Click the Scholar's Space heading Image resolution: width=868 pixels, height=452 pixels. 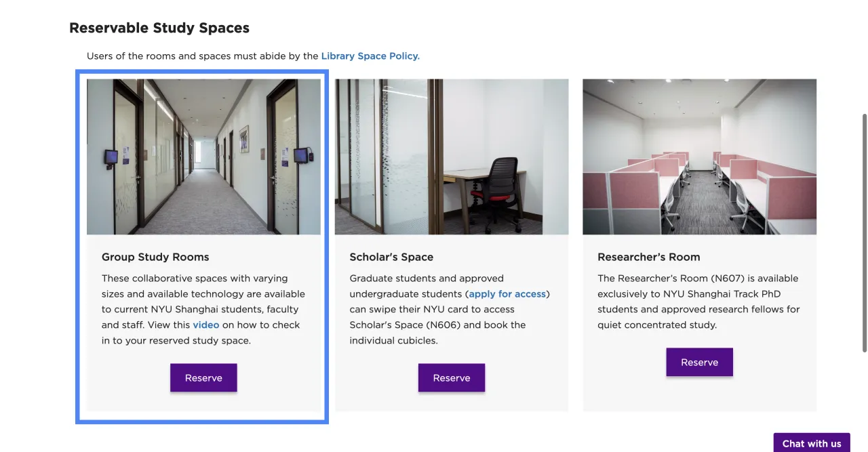pyautogui.click(x=391, y=257)
